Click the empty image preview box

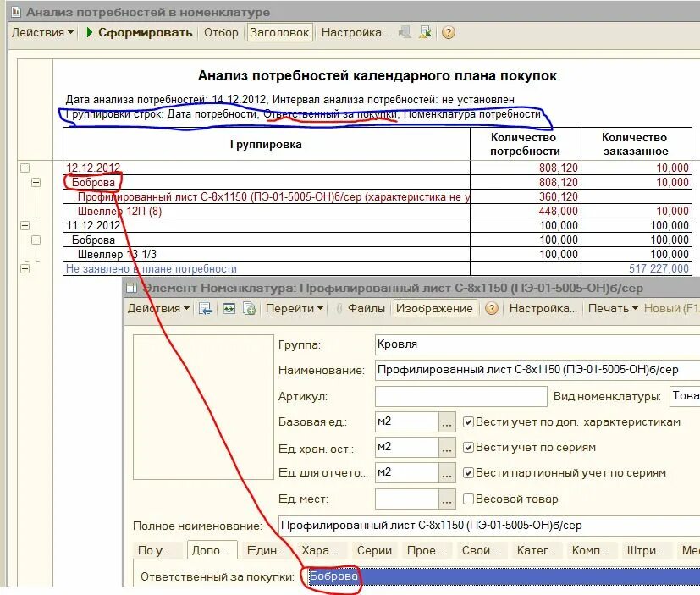tap(204, 407)
